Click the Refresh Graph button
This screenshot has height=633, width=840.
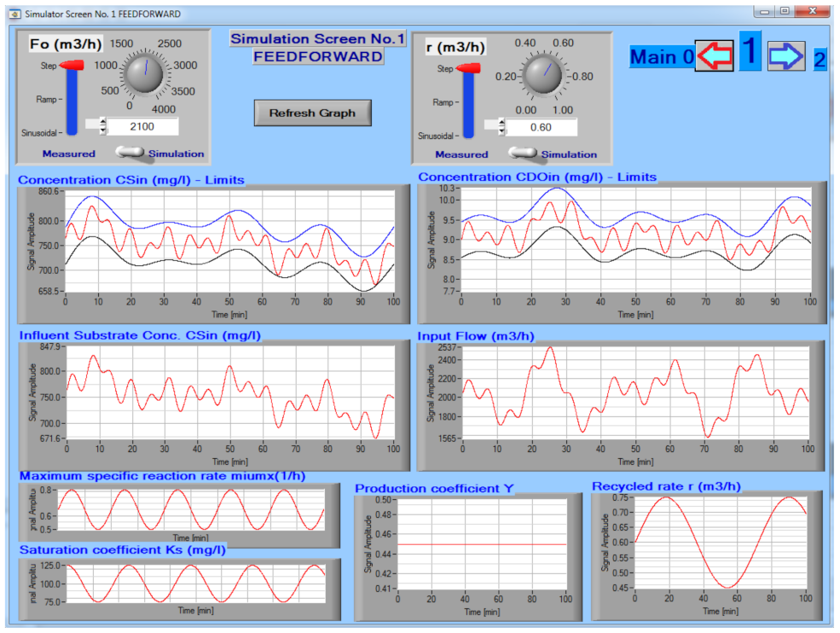[x=312, y=113]
